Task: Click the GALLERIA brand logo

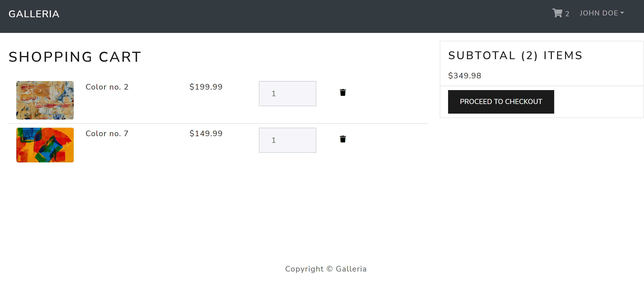Action: click(34, 14)
